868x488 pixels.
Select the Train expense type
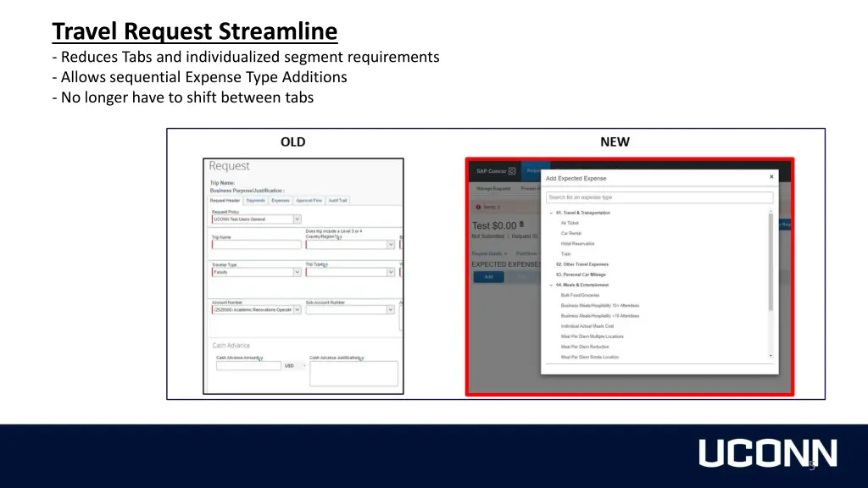click(x=565, y=254)
